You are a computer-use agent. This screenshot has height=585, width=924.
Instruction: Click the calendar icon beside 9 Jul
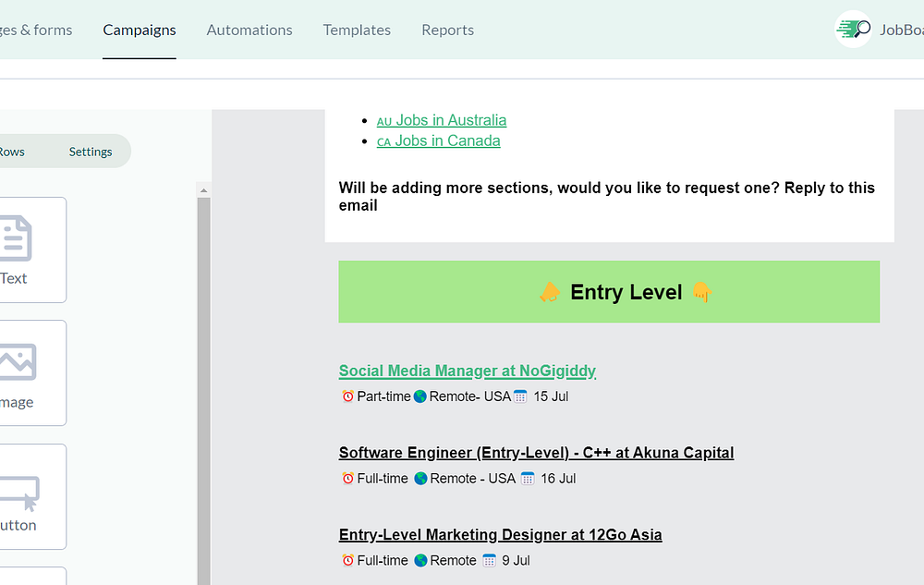coord(489,560)
